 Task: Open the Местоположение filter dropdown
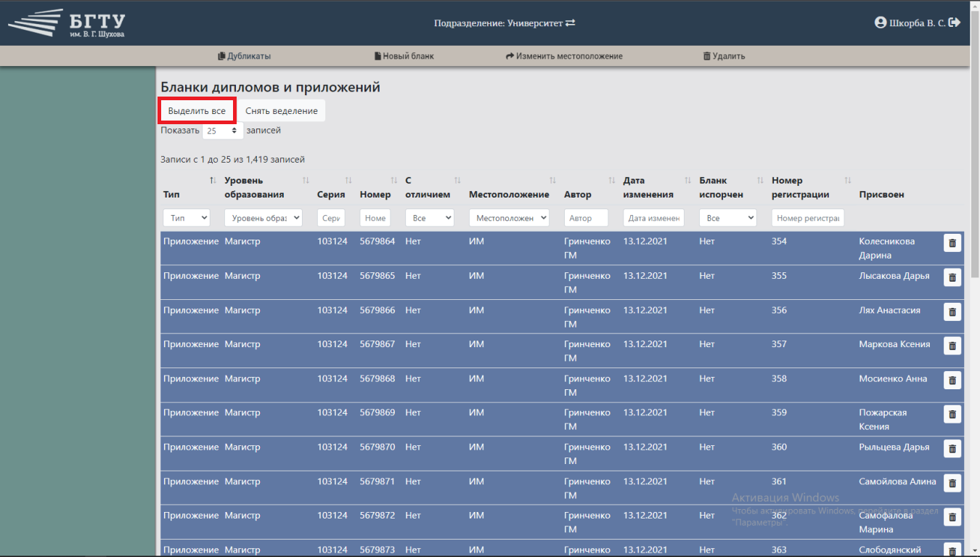point(509,218)
